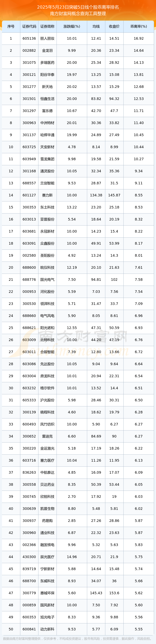
Task: Select stock name 兰剑智能
Action: (47, 183)
